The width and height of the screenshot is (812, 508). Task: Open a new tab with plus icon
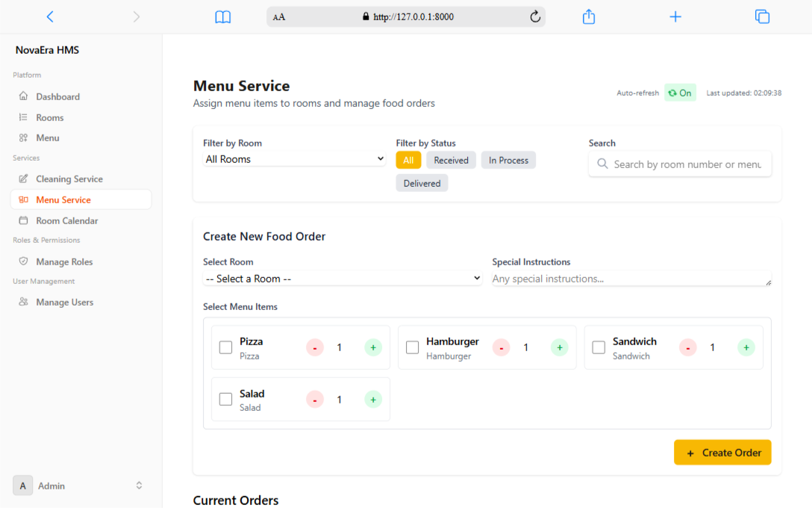675,17
